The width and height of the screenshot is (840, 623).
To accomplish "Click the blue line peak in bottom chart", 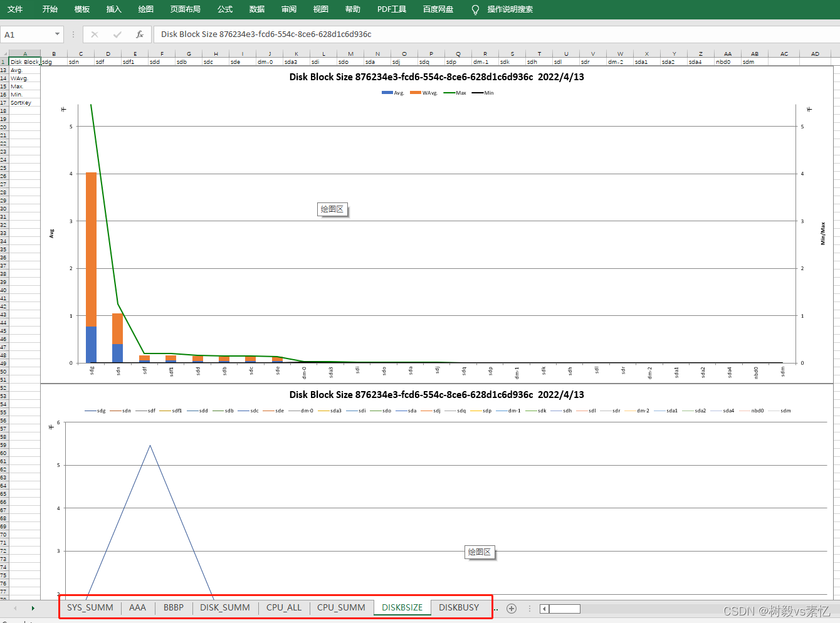I will click(150, 446).
